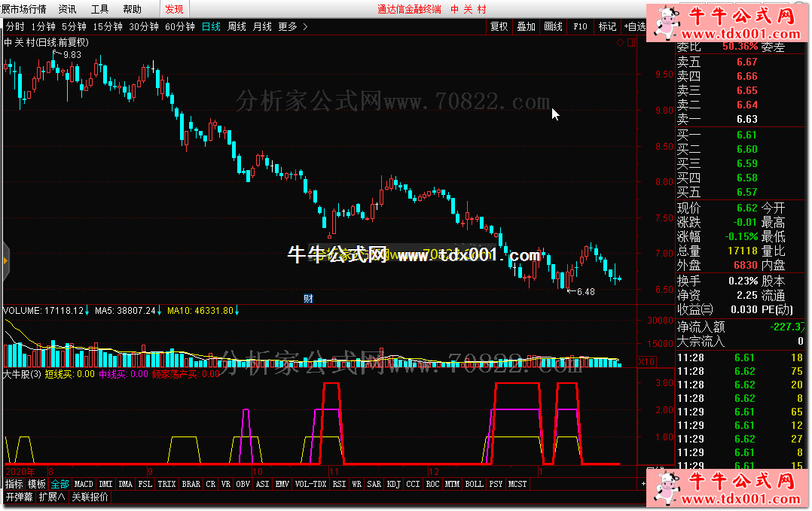Screen dimensions: 812x511
Task: Switch to the 发现 tab
Action: (x=174, y=9)
